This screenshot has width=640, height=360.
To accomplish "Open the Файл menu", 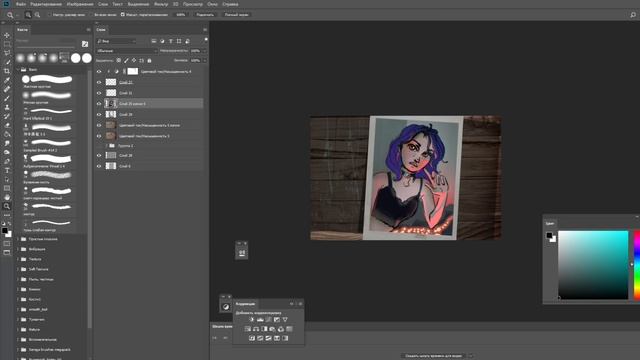I will coord(21,4).
